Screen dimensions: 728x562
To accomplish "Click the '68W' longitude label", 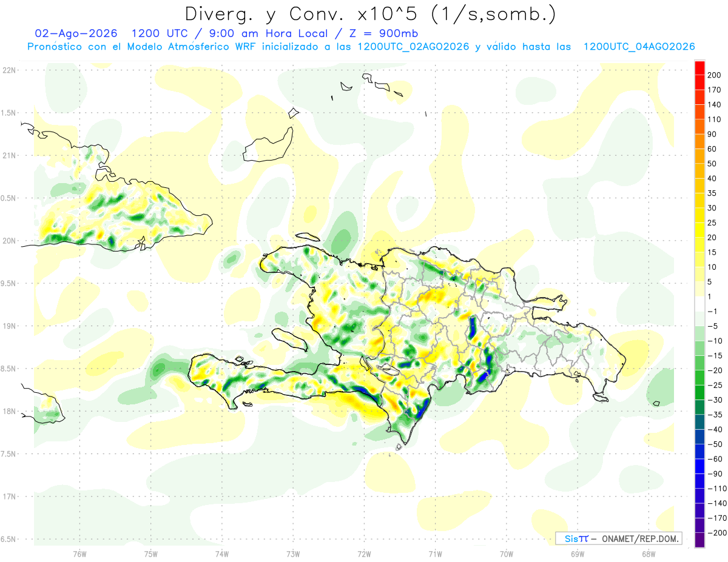I will point(649,554).
